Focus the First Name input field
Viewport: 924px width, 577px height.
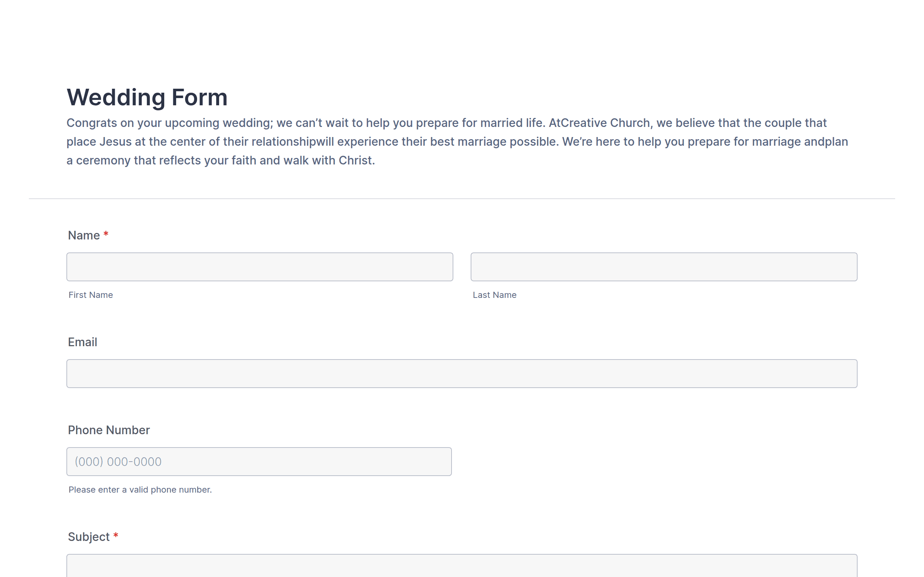(260, 267)
